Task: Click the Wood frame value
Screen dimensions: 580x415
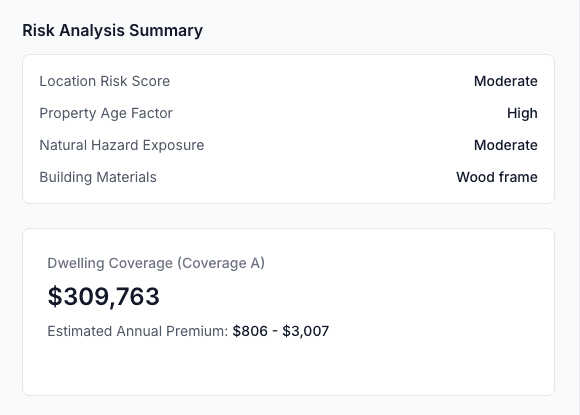Action: pyautogui.click(x=497, y=177)
